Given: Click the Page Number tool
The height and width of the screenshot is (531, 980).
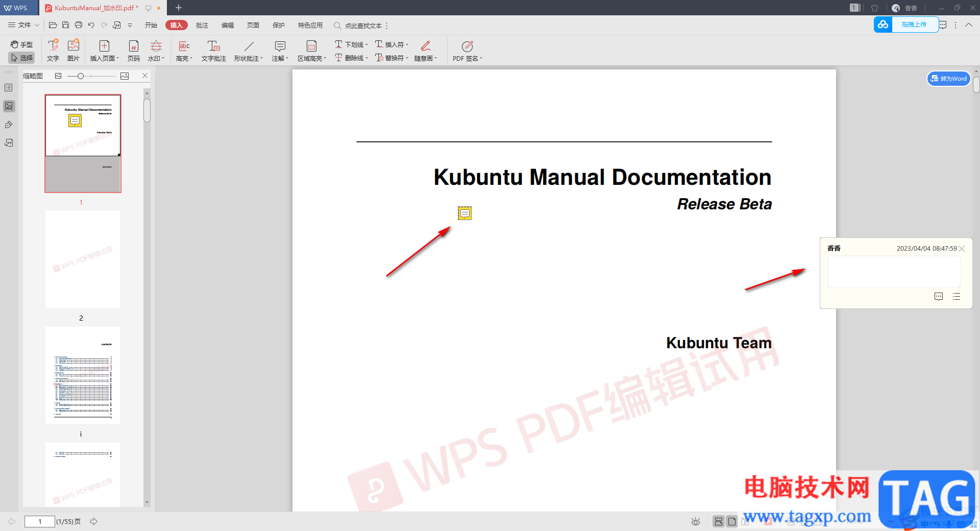Looking at the screenshot, I should click(134, 50).
